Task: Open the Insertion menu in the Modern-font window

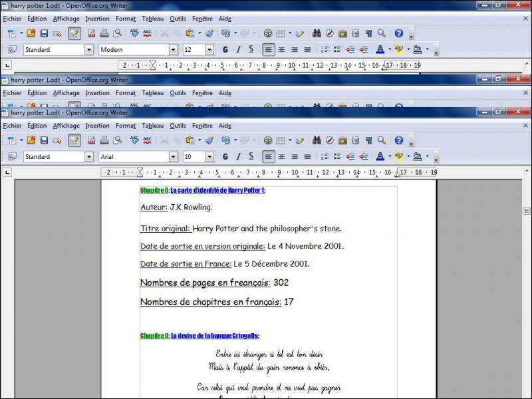Action: click(97, 19)
